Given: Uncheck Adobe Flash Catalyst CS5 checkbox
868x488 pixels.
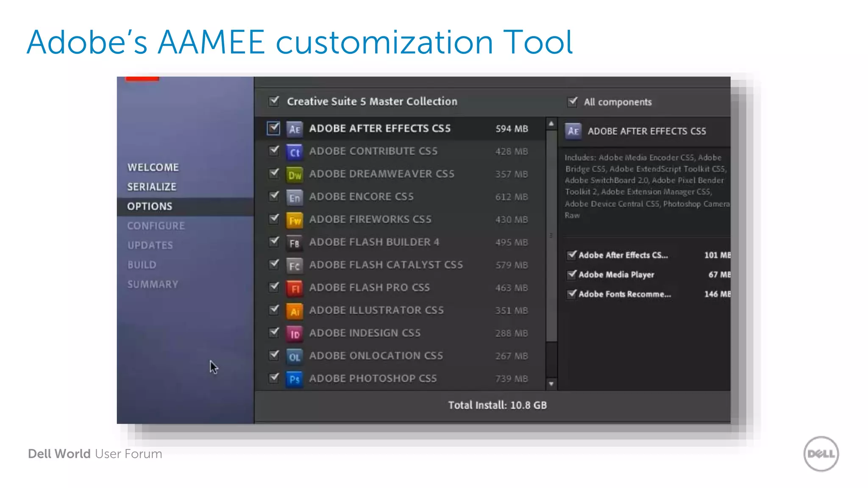Looking at the screenshot, I should pyautogui.click(x=274, y=264).
